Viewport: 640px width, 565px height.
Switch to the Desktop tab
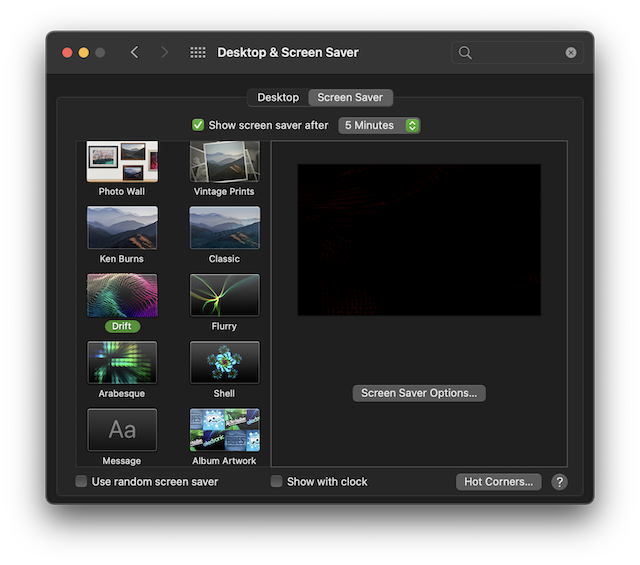(278, 98)
